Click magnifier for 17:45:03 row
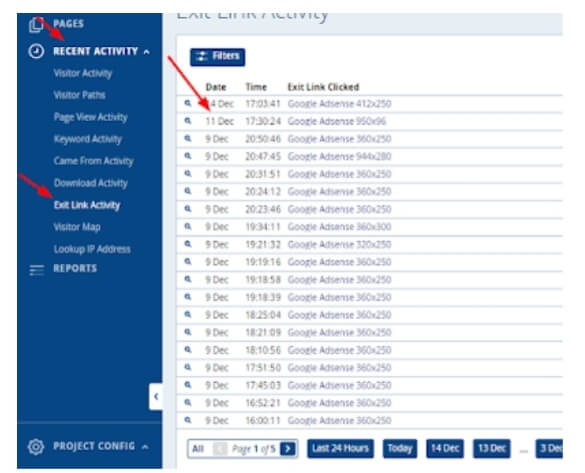 pos(188,385)
